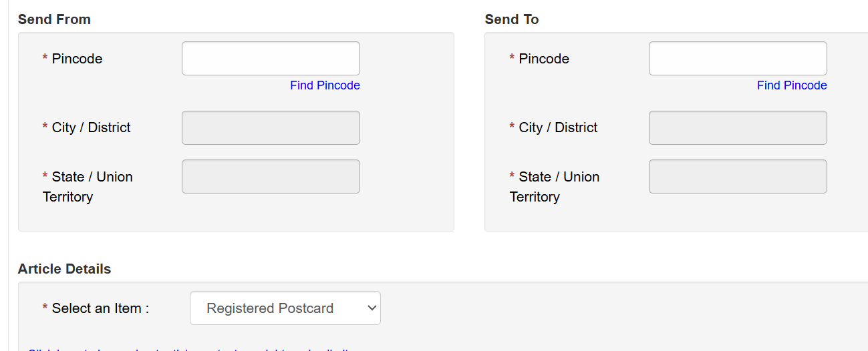
Task: Open Find Pincode link under Send To
Action: (792, 85)
